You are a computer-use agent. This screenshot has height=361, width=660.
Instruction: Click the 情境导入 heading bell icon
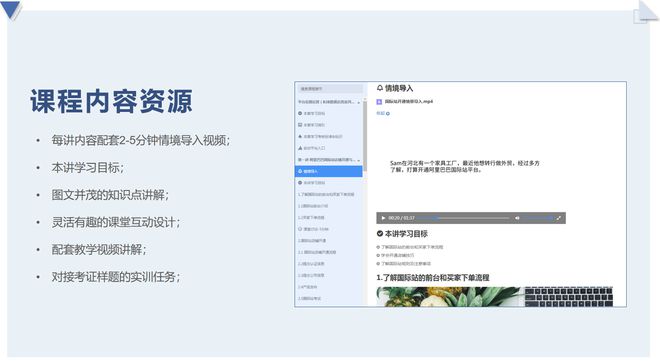pyautogui.click(x=380, y=88)
